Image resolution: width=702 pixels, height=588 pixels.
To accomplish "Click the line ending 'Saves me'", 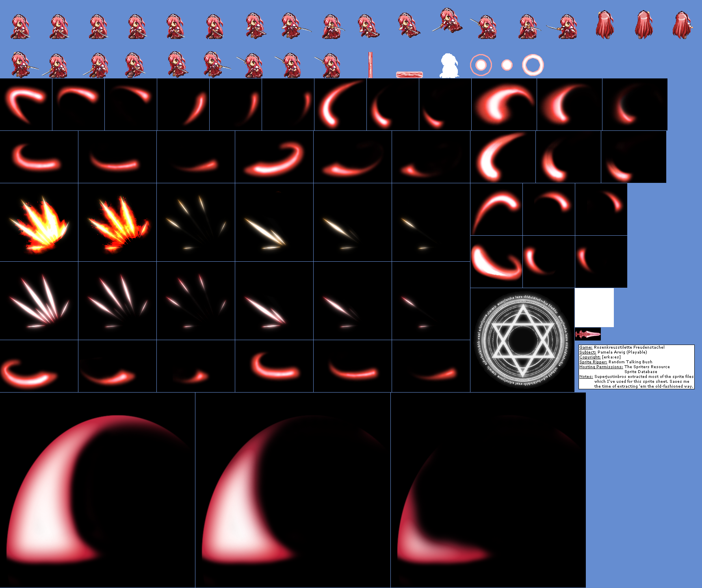I will coord(642,382).
